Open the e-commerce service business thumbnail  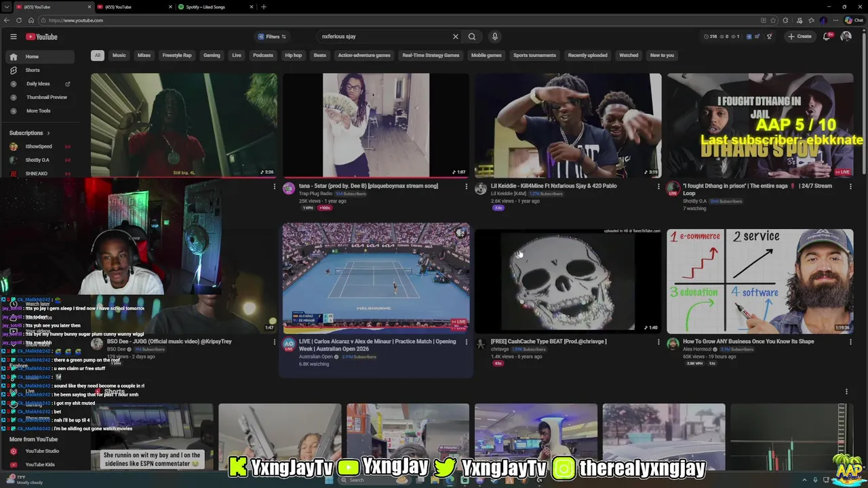coord(759,281)
